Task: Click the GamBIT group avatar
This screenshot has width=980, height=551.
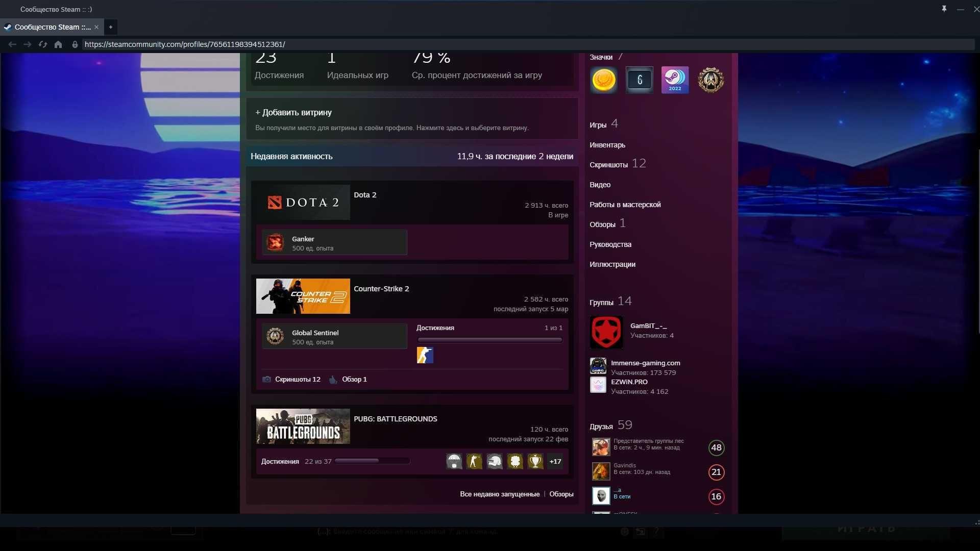Action: click(606, 332)
